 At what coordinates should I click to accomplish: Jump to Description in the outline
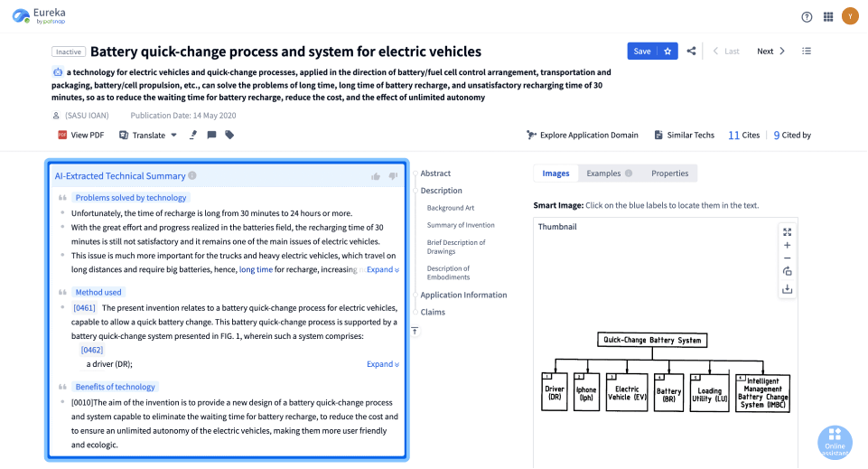click(x=441, y=191)
